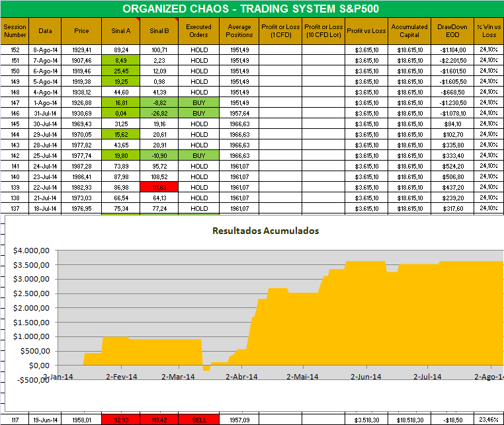
Task: Select session number cell 137
Action: pos(15,208)
